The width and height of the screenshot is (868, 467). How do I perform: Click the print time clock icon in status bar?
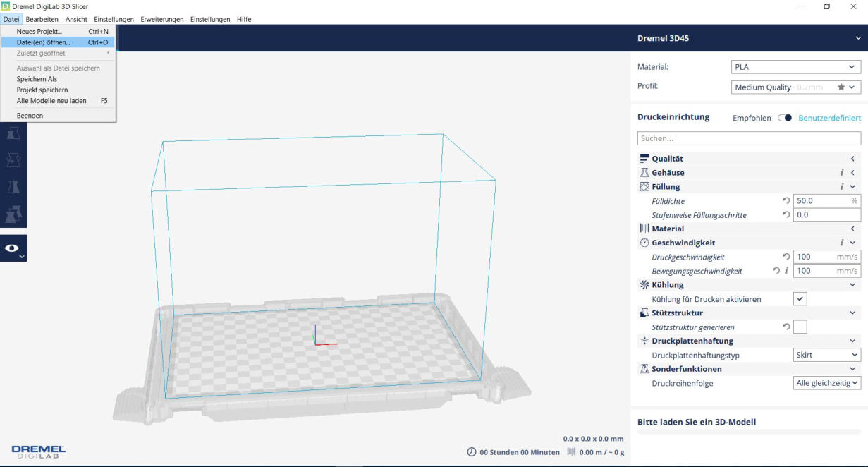click(471, 452)
